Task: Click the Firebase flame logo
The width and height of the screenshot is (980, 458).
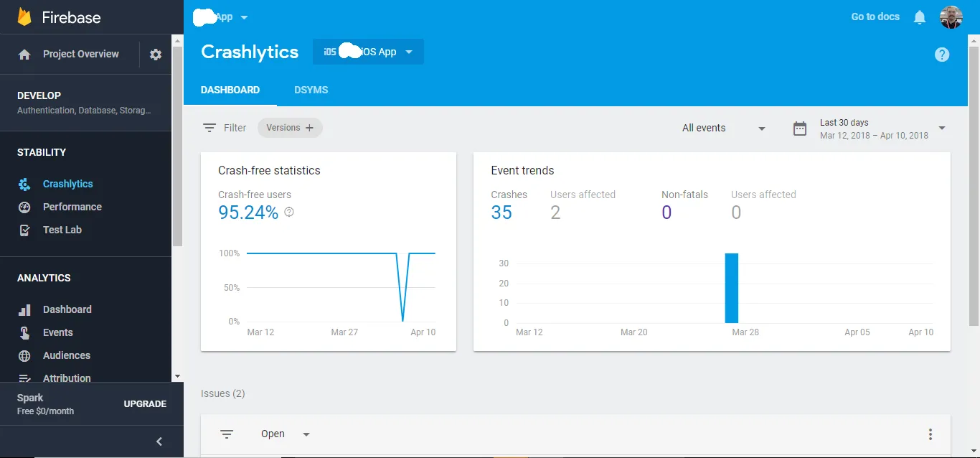Action: pyautogui.click(x=24, y=17)
